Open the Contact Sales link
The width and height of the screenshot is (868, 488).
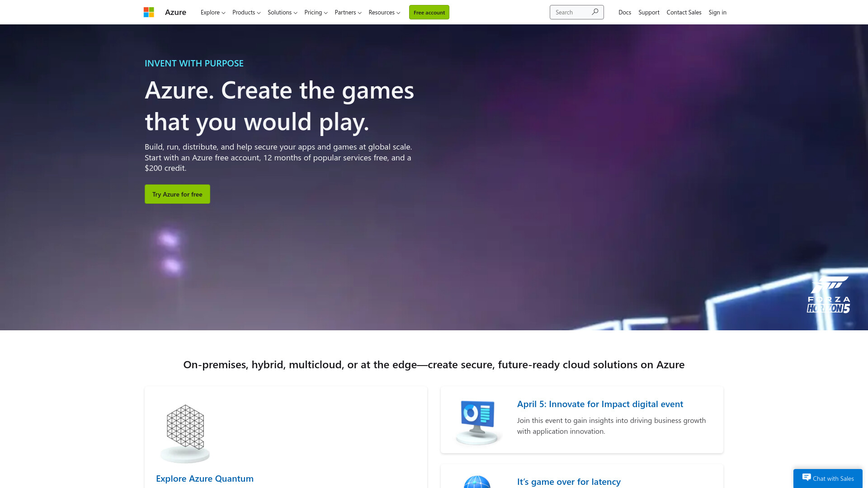coord(684,12)
